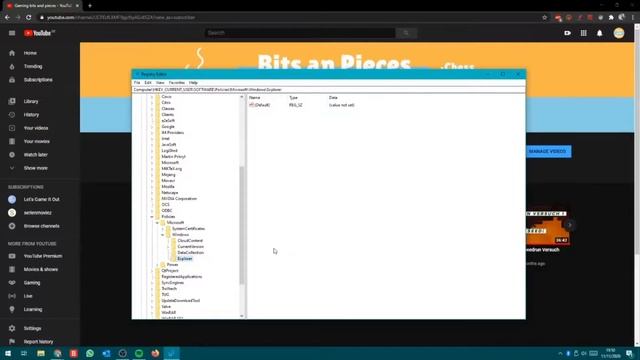Select the Explorer registry key
Screen dimensions: 640x360
[184, 259]
